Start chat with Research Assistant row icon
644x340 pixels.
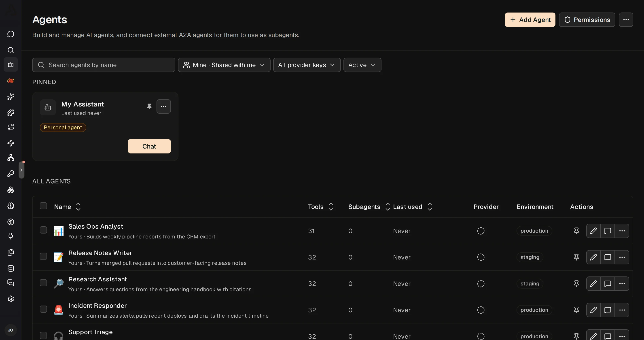tap(608, 283)
